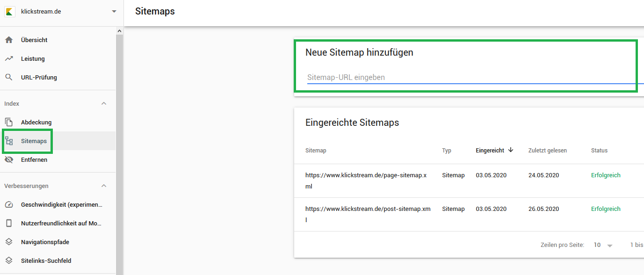Open URL-Prüfung via the magnifier icon

coord(9,77)
